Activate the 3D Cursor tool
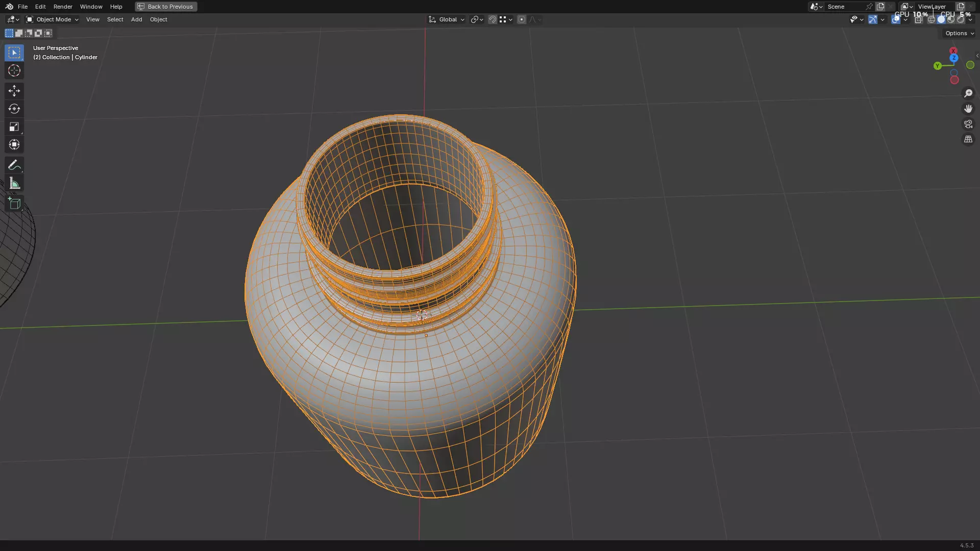Viewport: 980px width, 551px height. 14,70
